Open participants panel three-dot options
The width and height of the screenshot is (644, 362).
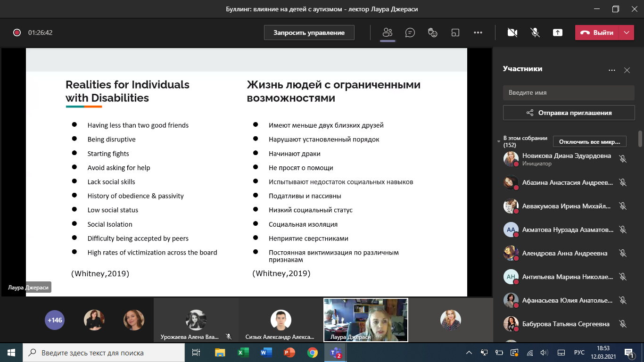click(x=611, y=70)
